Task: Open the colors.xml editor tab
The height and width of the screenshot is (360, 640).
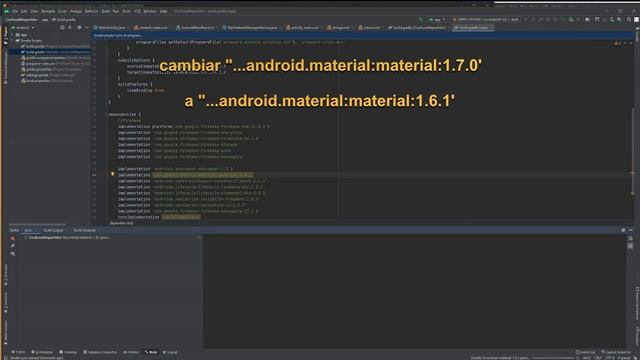Action: tap(369, 28)
